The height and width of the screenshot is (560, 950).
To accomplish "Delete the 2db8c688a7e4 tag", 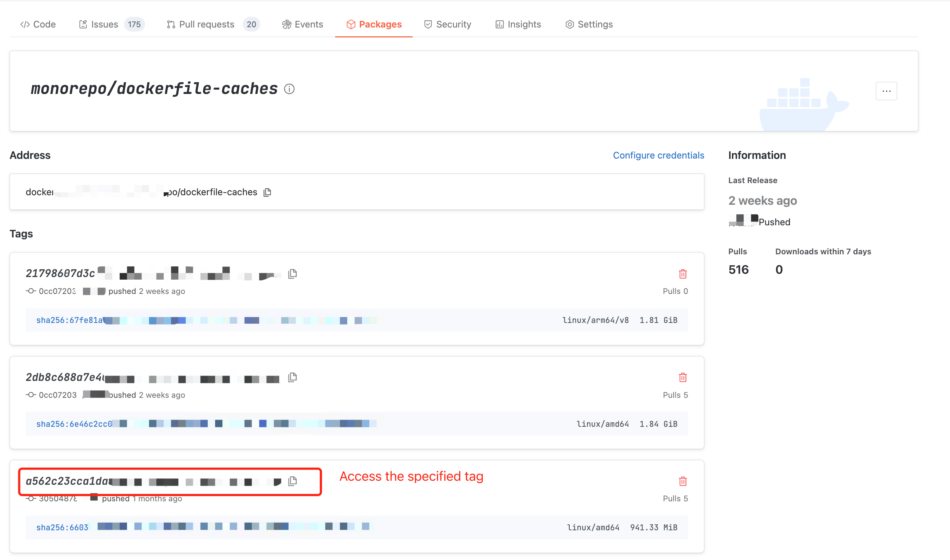I will (682, 377).
